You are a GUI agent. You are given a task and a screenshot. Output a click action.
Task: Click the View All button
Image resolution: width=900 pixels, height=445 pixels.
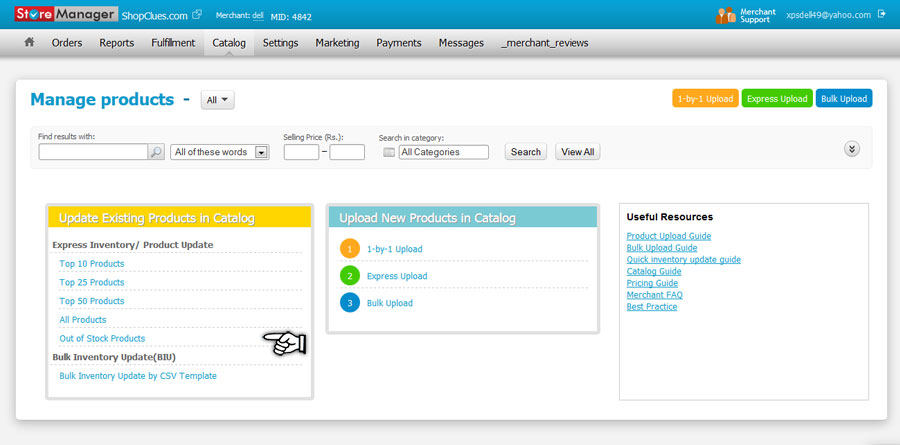click(x=577, y=152)
